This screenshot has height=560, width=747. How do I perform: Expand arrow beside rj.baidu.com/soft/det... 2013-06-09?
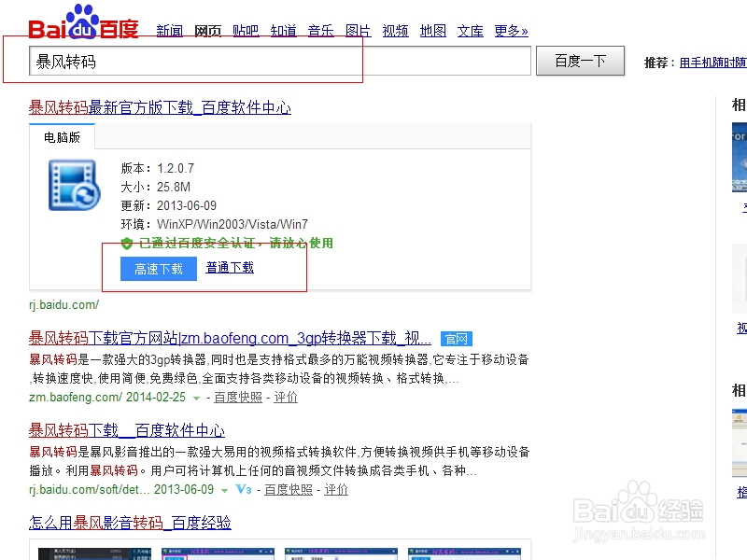point(224,491)
